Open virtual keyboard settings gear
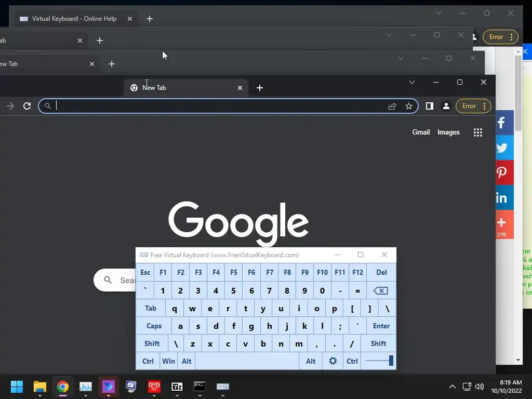Viewport: 532px width, 399px height. click(333, 361)
